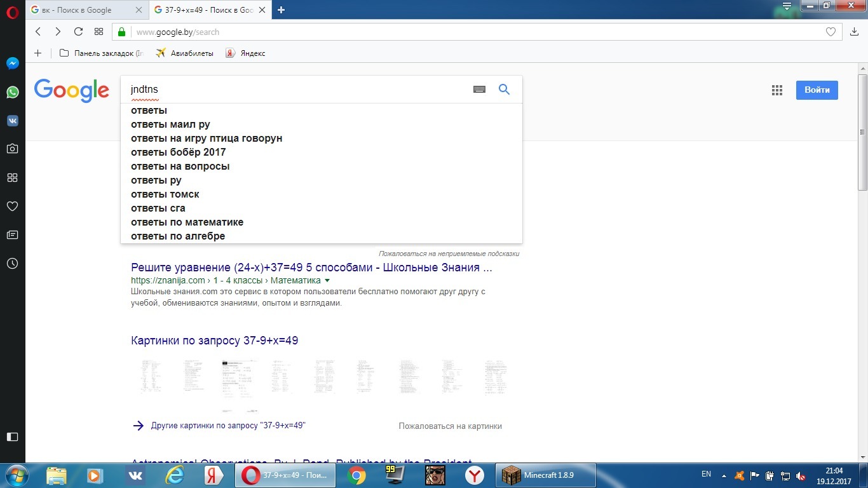Click the Войти sign-in button
This screenshot has width=868, height=488.
point(817,90)
